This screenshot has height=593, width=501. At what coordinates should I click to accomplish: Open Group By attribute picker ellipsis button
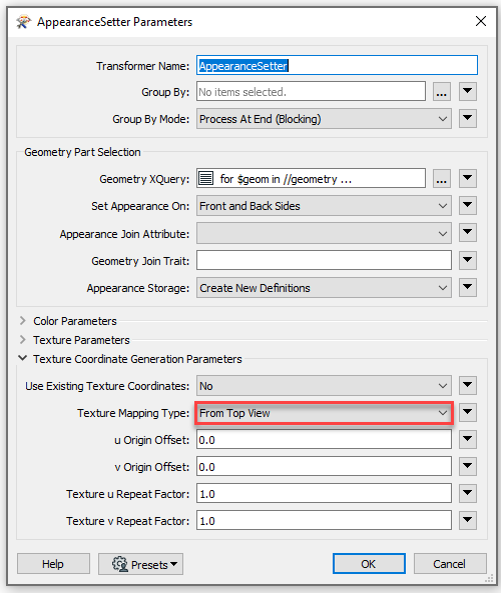point(442,92)
